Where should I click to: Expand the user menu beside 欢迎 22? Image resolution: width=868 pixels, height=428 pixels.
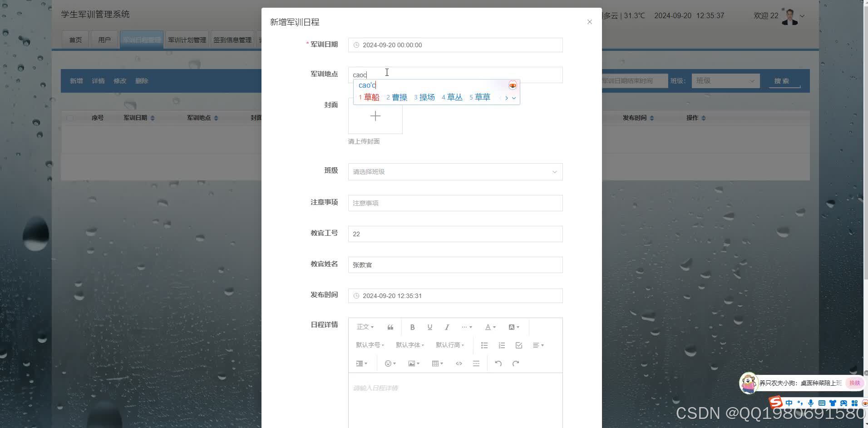(802, 15)
